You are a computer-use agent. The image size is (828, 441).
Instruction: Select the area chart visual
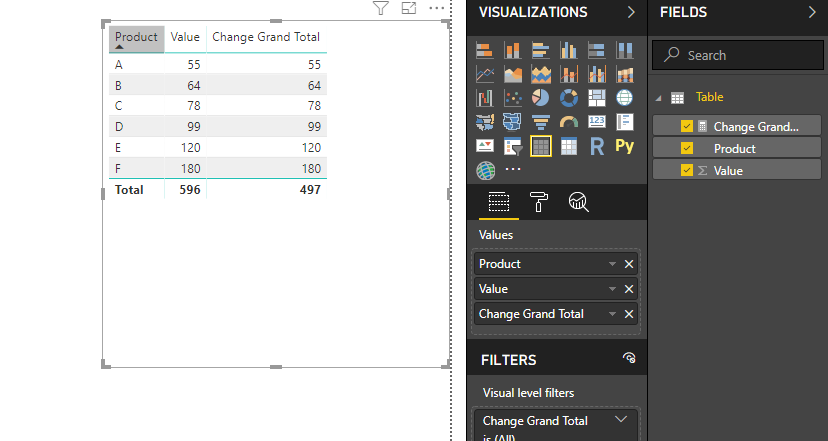tap(513, 74)
